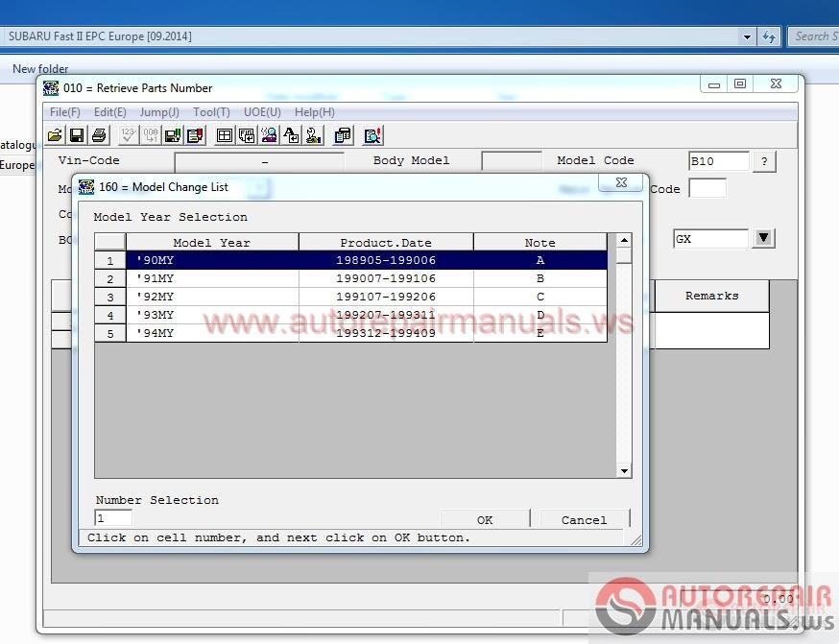The width and height of the screenshot is (839, 644).
Task: Open the Help(H) menu
Action: coord(315,111)
